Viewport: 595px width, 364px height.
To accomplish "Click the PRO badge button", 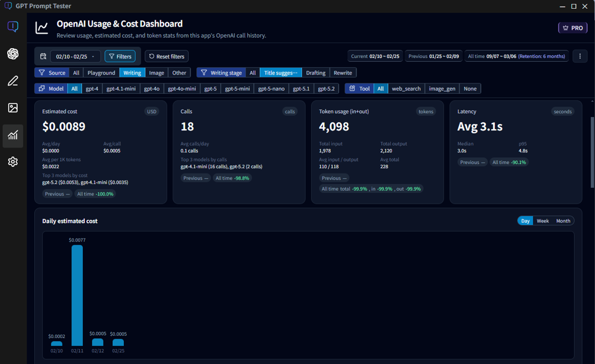I will 572,27.
